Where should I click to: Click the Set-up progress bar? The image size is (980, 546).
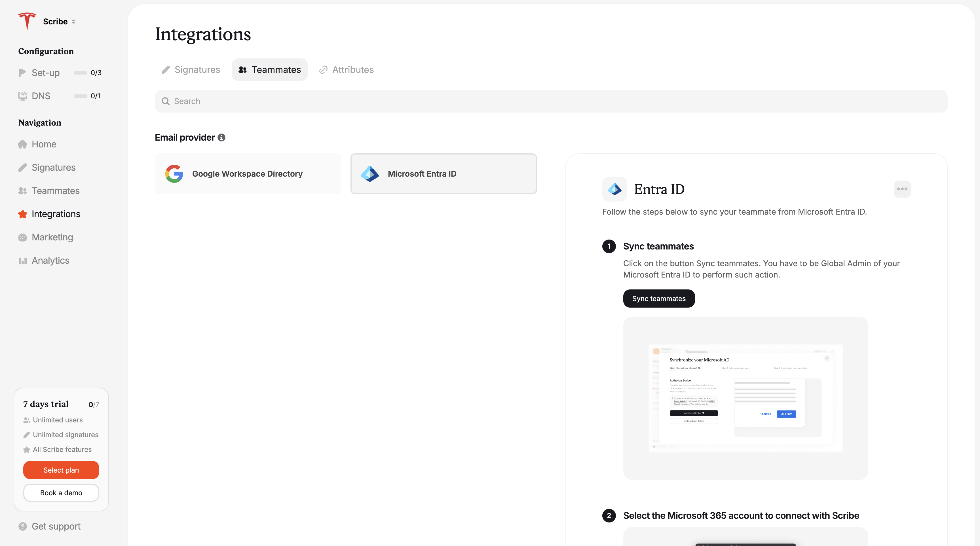pos(80,73)
